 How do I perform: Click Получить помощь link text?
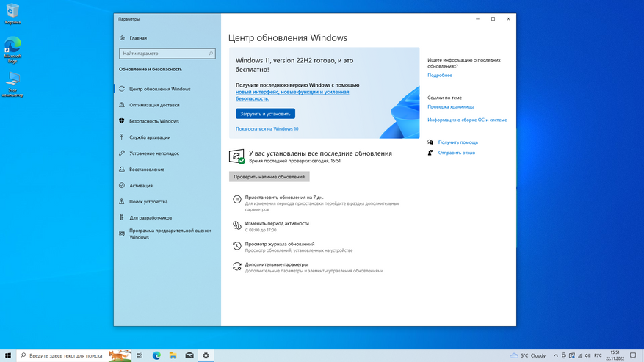pos(458,142)
